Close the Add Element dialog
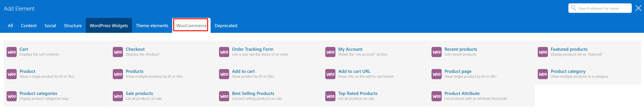 [638, 8]
